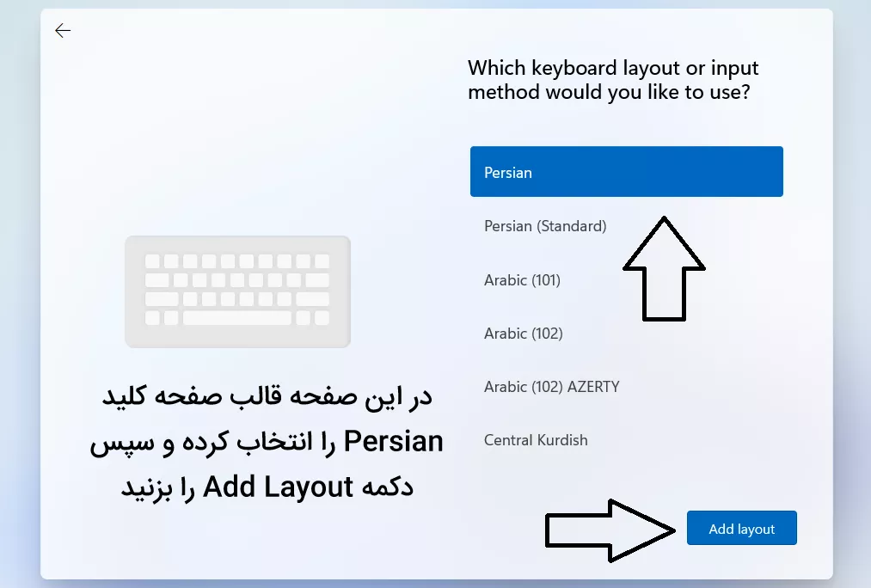The height and width of the screenshot is (588, 871).
Task: Click the spacebar key in keyboard illustration
Action: [x=237, y=318]
